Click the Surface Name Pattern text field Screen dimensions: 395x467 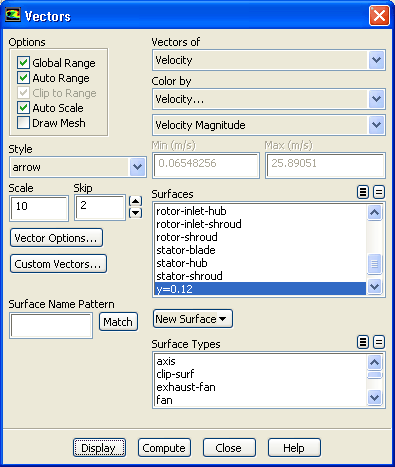51,325
